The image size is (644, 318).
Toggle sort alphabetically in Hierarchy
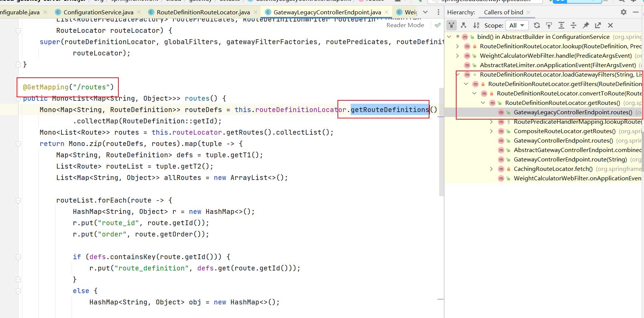point(476,25)
